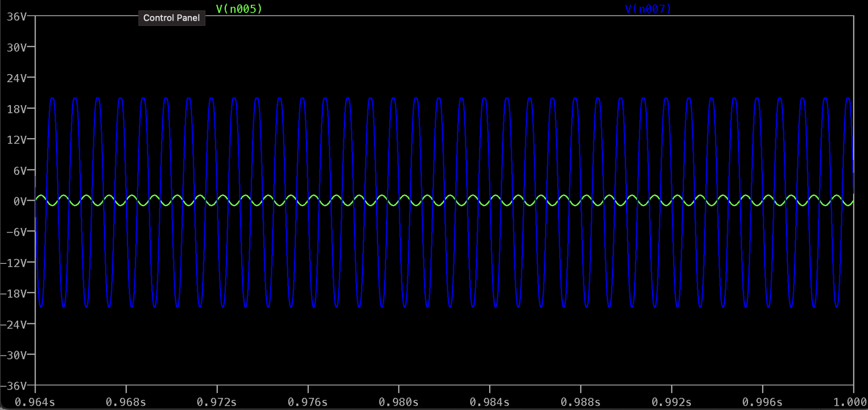Click the 0.984s time axis label
Image resolution: width=868 pixels, height=410 pixels.
pos(490,402)
